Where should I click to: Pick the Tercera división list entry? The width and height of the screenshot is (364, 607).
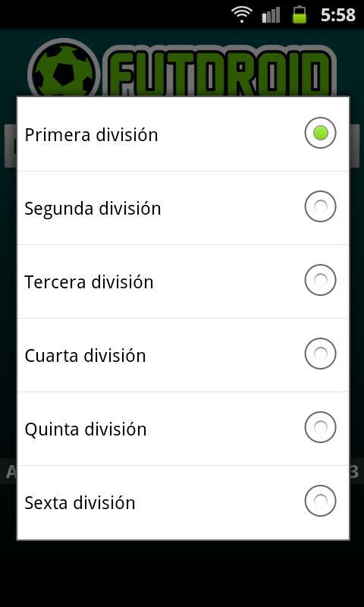(x=183, y=281)
